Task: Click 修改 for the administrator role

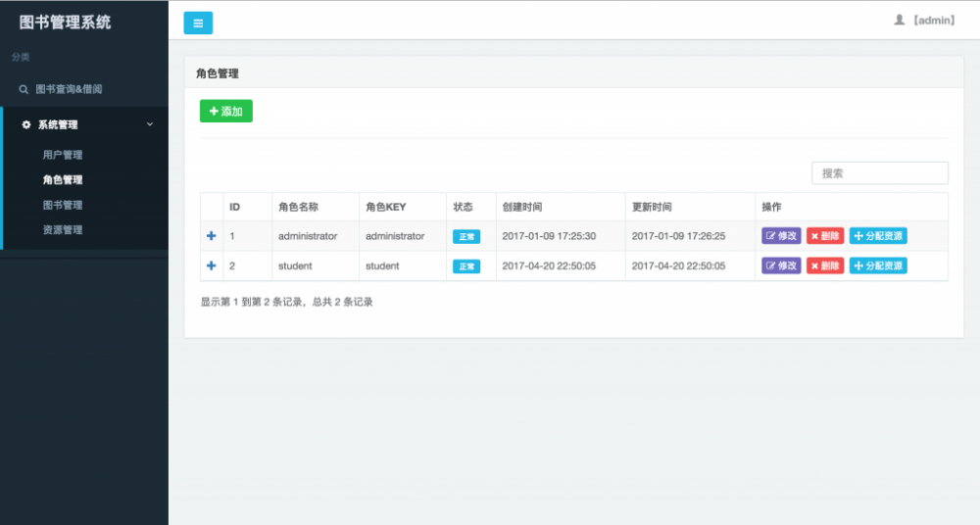Action: [781, 236]
